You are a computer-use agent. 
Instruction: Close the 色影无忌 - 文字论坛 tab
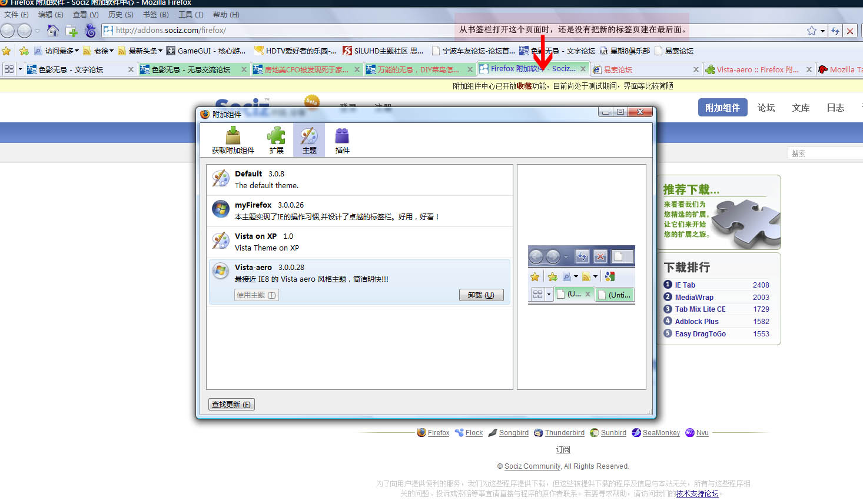(x=131, y=69)
